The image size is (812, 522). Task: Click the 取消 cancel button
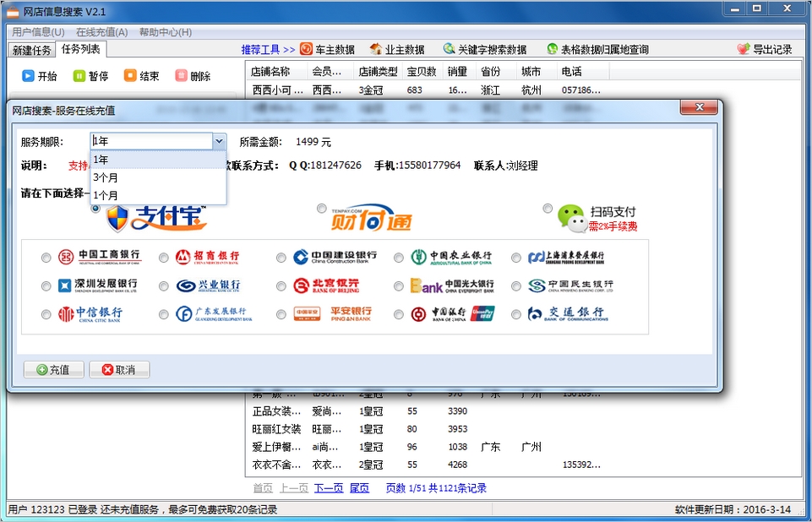coord(120,370)
